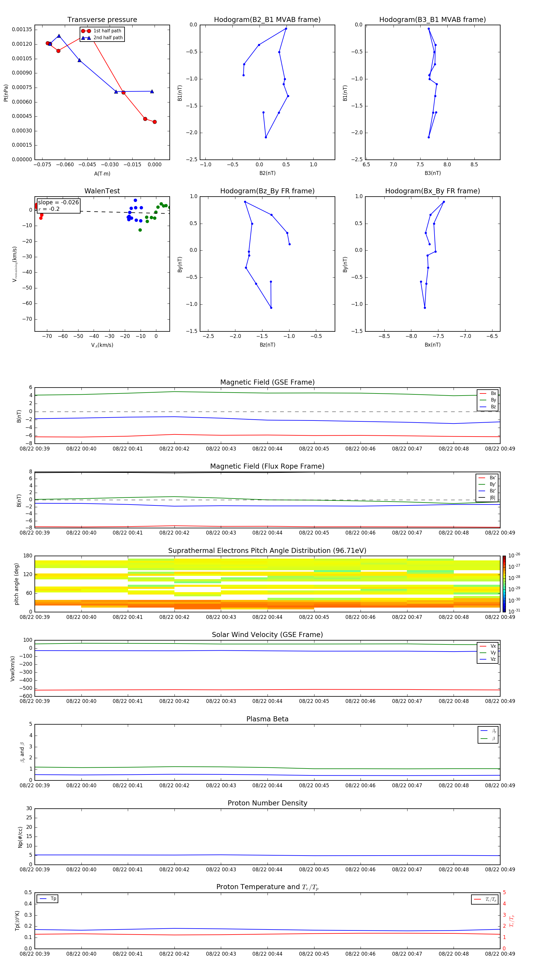The width and height of the screenshot is (535, 980).
Task: Click 'Pt(nPa)' y-axis label
Action: point(6,92)
